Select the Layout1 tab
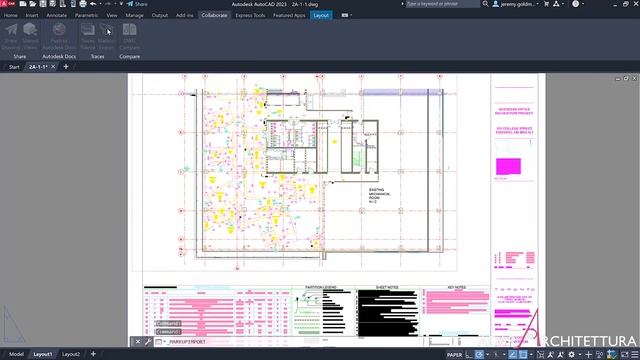640x360 pixels. pos(42,354)
